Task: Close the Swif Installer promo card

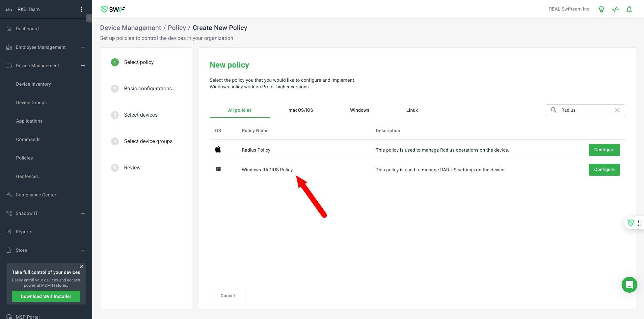Action: click(81, 267)
